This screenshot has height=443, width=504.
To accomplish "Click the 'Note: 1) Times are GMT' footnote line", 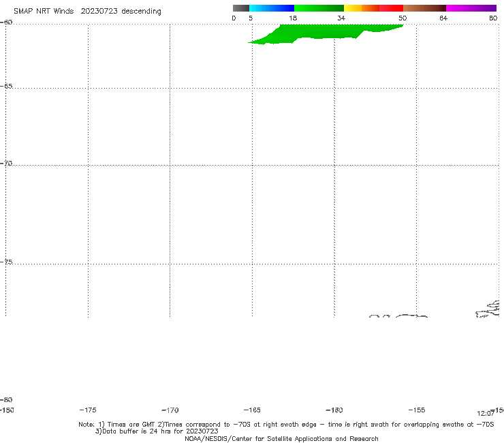I will 286,425.
